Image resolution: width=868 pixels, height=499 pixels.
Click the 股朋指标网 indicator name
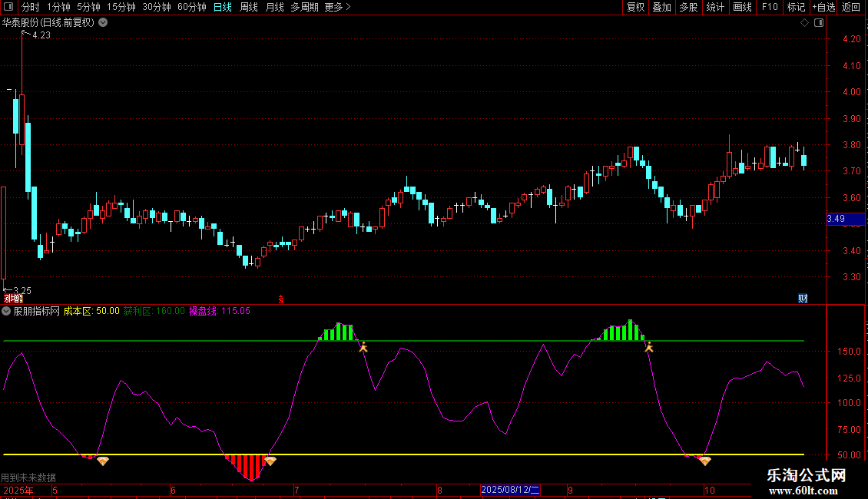pyautogui.click(x=37, y=312)
